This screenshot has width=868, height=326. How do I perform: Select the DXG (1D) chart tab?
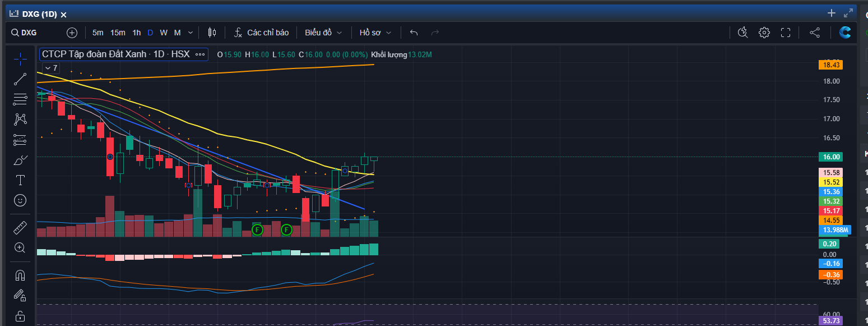coord(39,15)
